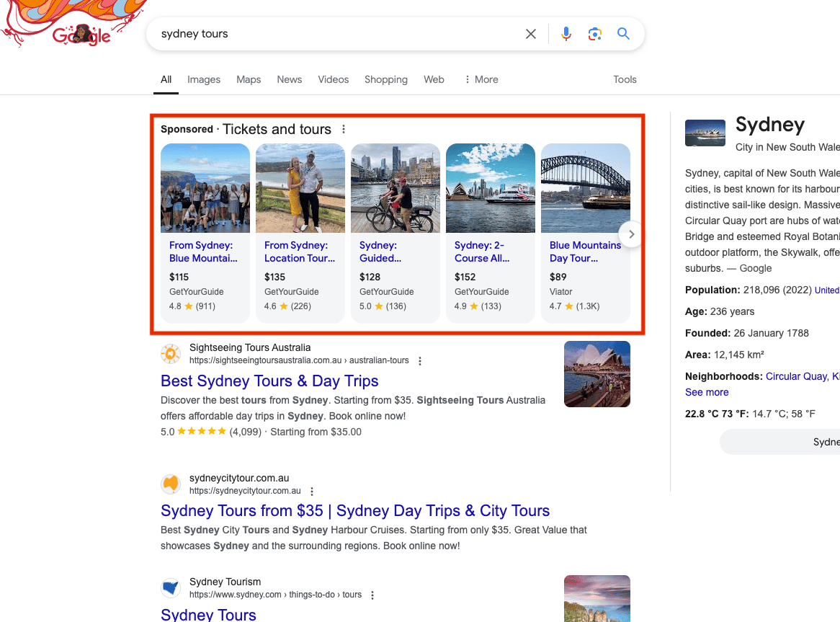Open the Sydney Tours result from sydney.com
The width and height of the screenshot is (840, 622).
208,615
